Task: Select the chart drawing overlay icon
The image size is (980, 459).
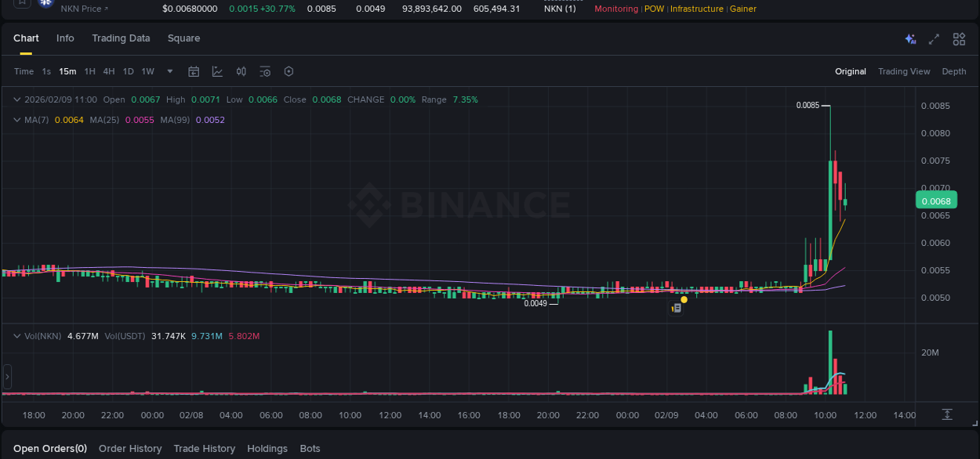Action: pyautogui.click(x=217, y=71)
